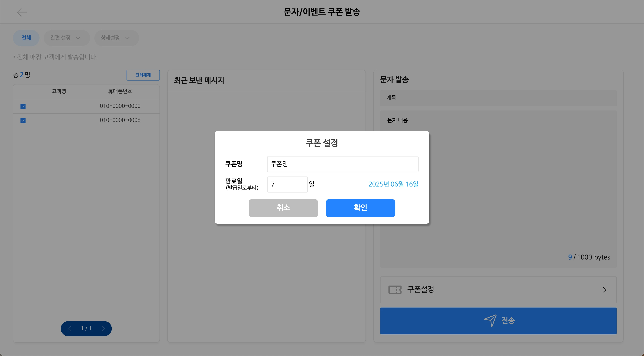Click the 휴대폰번호 column header
Screen dimensions: 644x356
120,91
